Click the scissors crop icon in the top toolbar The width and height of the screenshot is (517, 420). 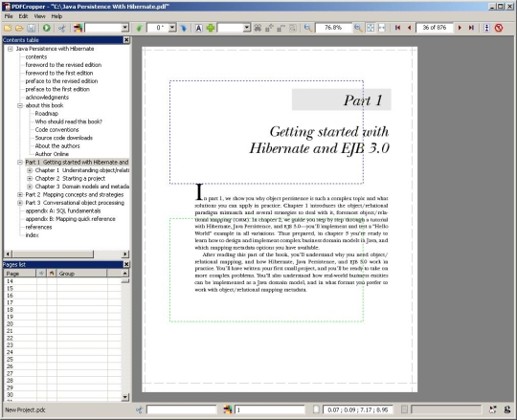[x=62, y=28]
